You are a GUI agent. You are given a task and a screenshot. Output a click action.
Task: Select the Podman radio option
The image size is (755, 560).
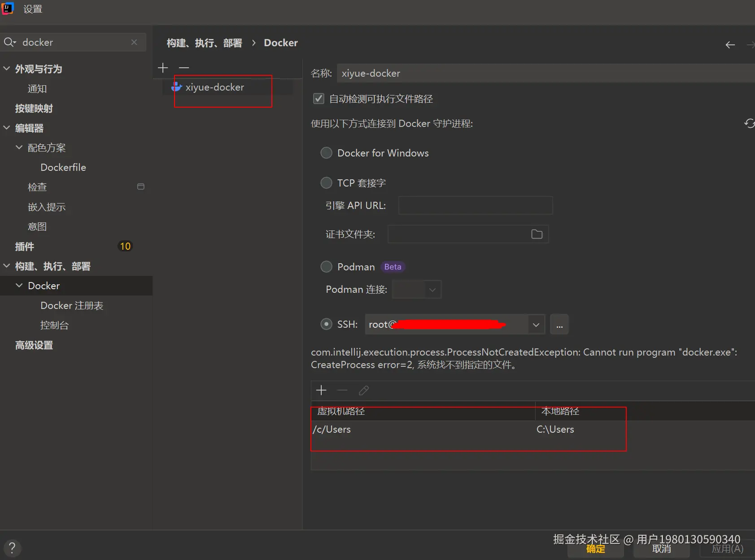(x=326, y=267)
